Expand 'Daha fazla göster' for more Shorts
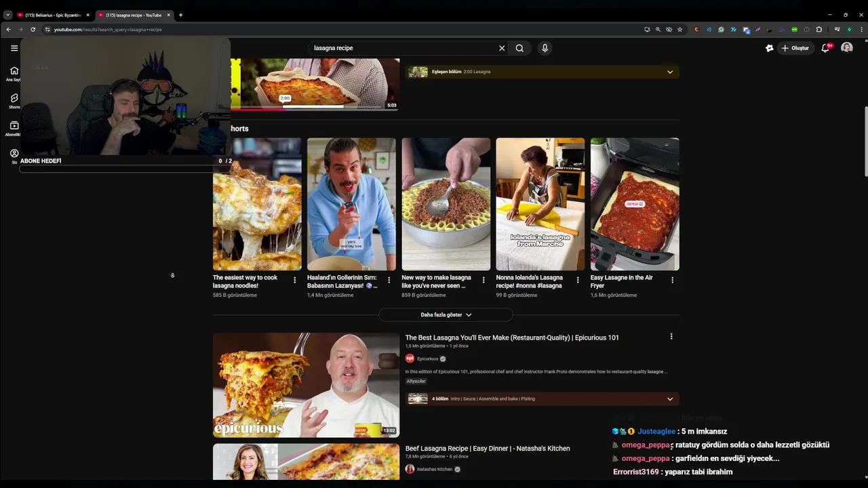This screenshot has height=488, width=868. (x=446, y=314)
